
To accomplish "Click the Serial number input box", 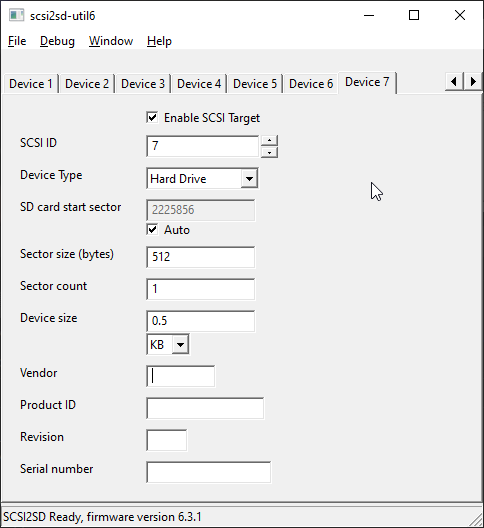I will click(x=208, y=472).
